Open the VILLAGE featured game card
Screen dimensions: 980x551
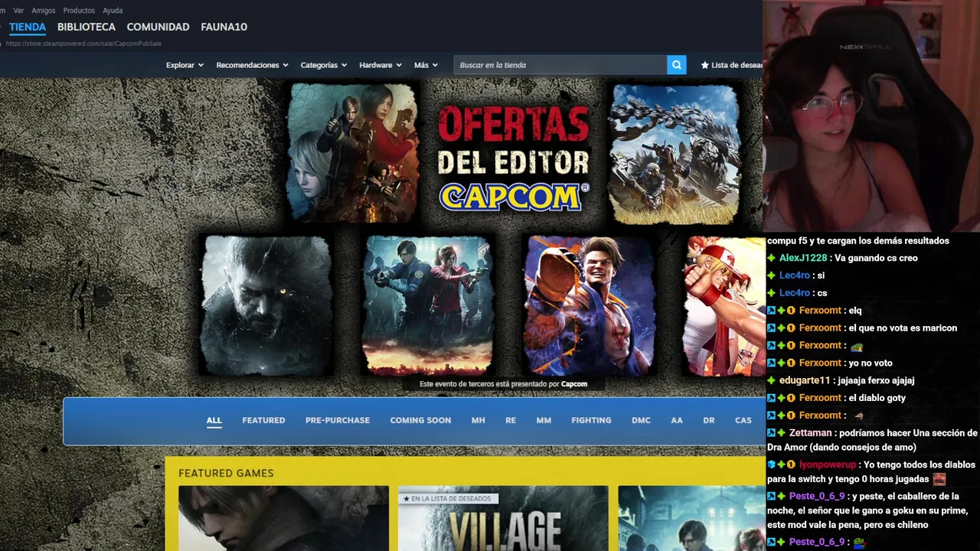coord(503,518)
